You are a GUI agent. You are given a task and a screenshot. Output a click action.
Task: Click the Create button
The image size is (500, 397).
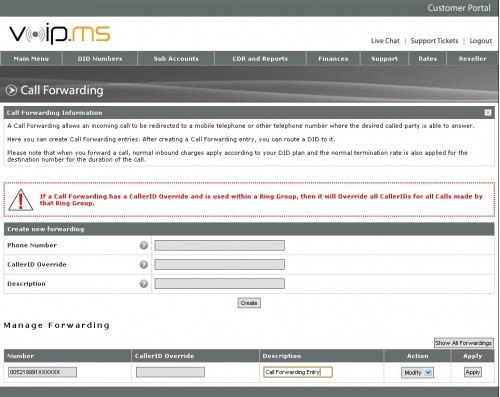click(249, 303)
